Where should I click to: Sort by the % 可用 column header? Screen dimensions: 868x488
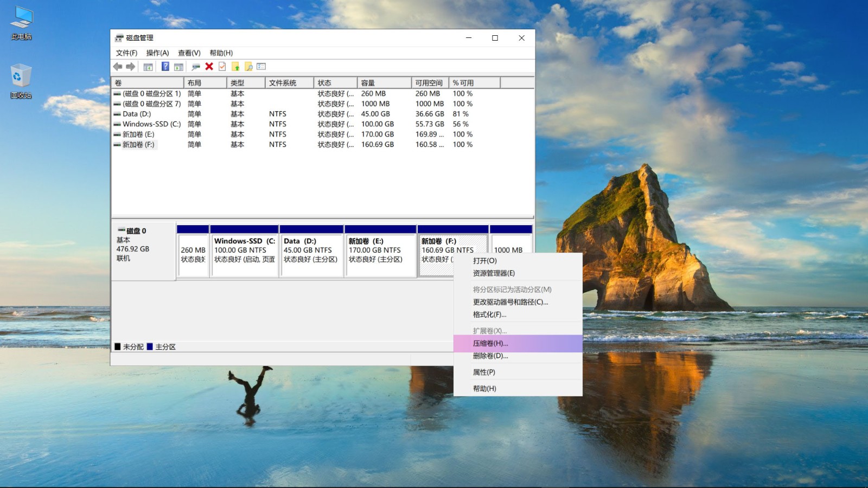click(475, 83)
